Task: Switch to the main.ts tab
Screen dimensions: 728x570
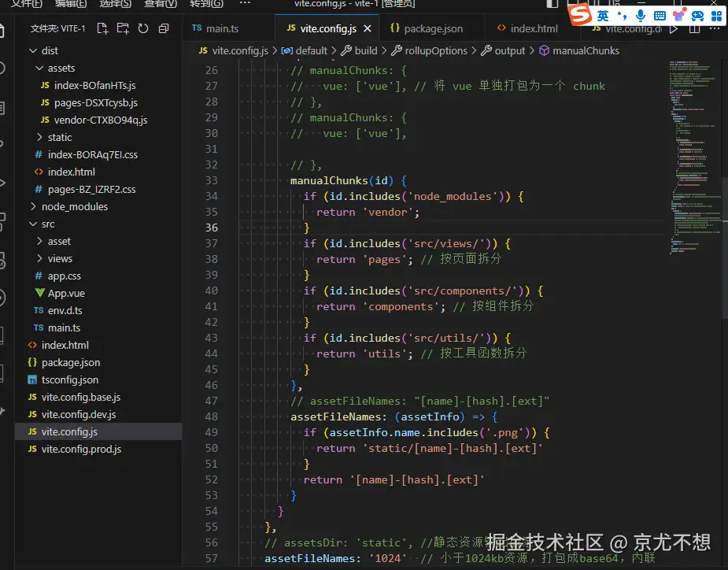Action: click(x=227, y=28)
